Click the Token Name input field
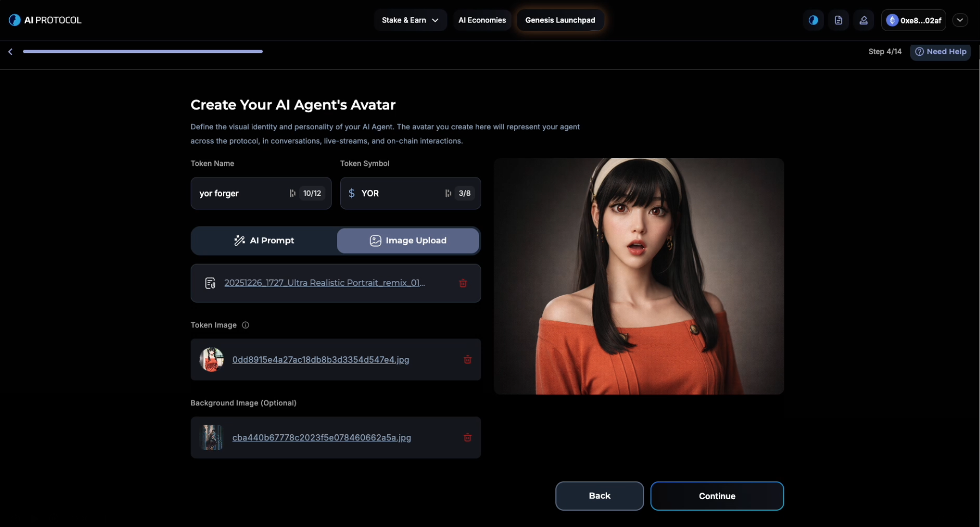Image resolution: width=980 pixels, height=527 pixels. pos(240,193)
